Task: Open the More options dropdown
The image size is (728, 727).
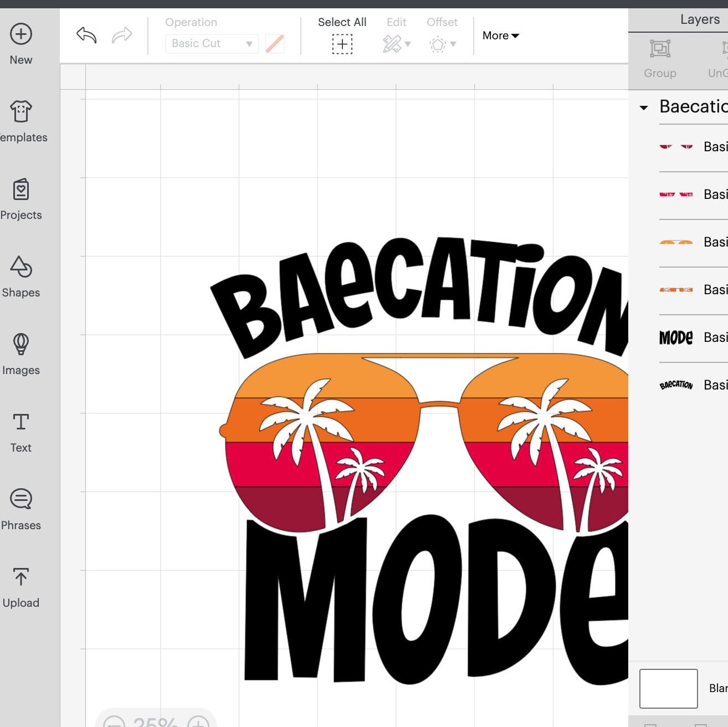Action: pyautogui.click(x=499, y=35)
